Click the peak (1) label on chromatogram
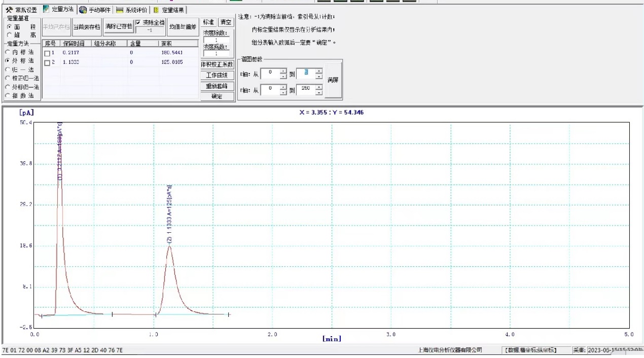Viewport: 644px width, 358px height. [60, 152]
